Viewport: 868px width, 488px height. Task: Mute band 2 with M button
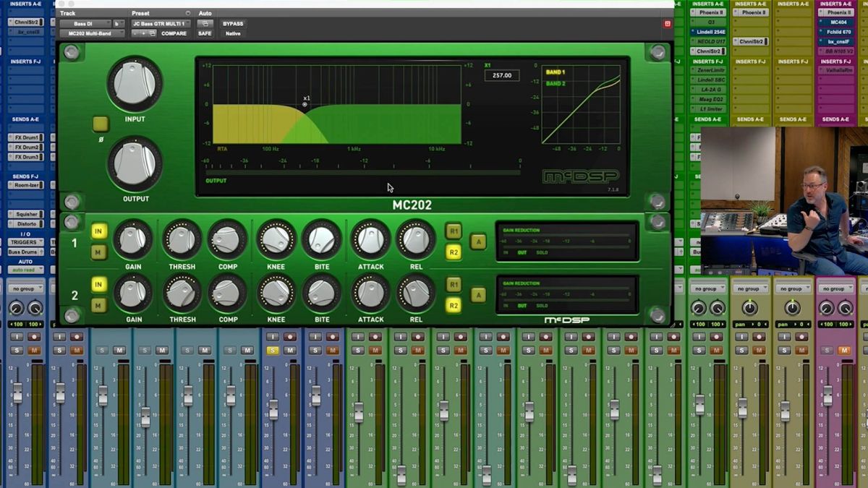coord(98,306)
